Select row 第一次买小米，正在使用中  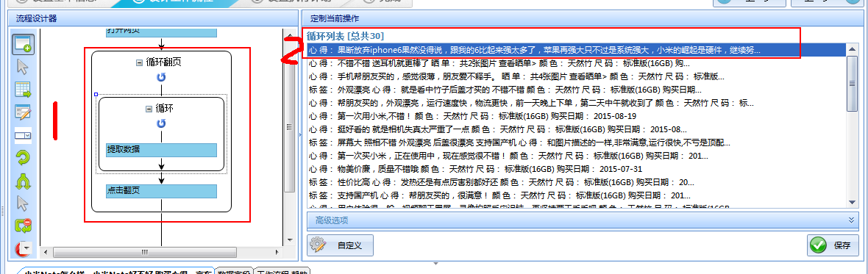[576, 156]
